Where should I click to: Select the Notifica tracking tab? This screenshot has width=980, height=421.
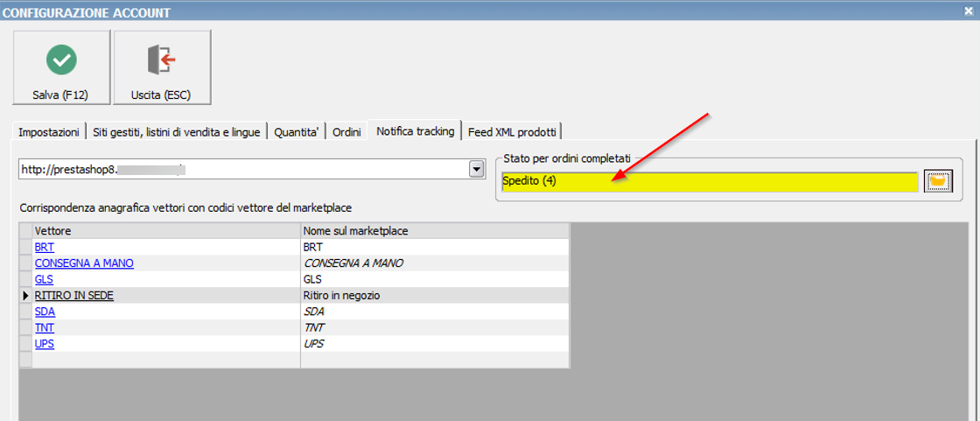(x=415, y=130)
